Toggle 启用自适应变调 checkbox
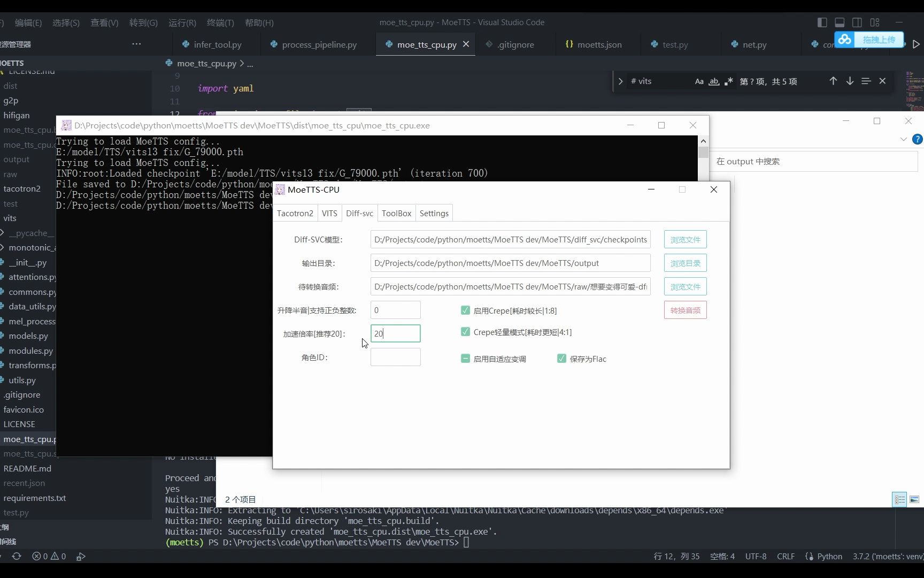924x578 pixels. (465, 359)
